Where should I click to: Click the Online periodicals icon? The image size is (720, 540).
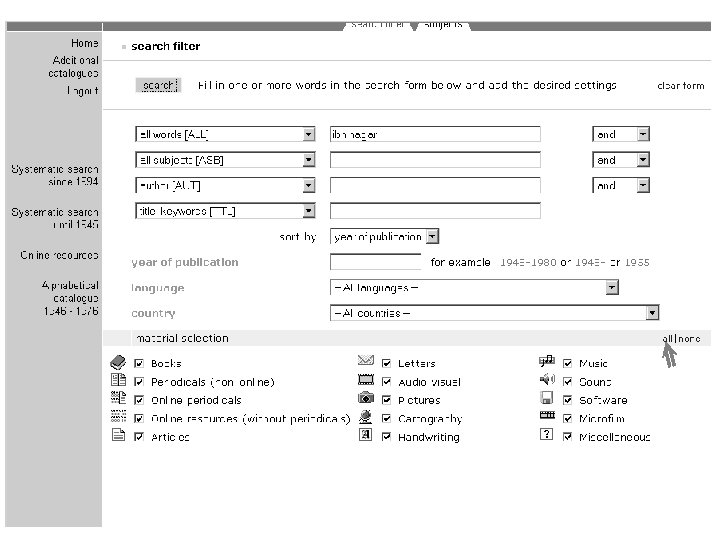(x=118, y=398)
